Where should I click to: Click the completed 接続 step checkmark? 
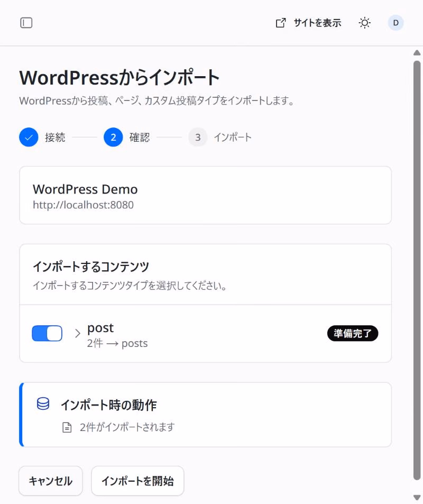pyautogui.click(x=29, y=138)
